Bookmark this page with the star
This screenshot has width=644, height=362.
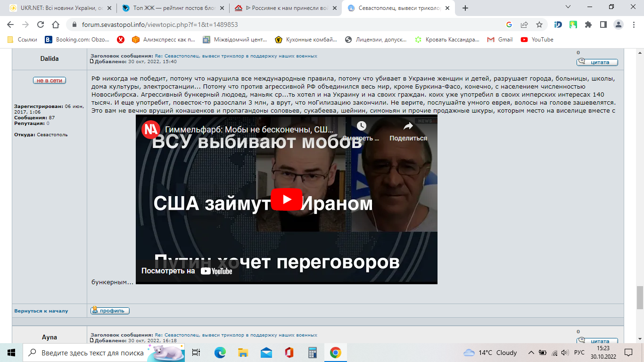(x=539, y=25)
